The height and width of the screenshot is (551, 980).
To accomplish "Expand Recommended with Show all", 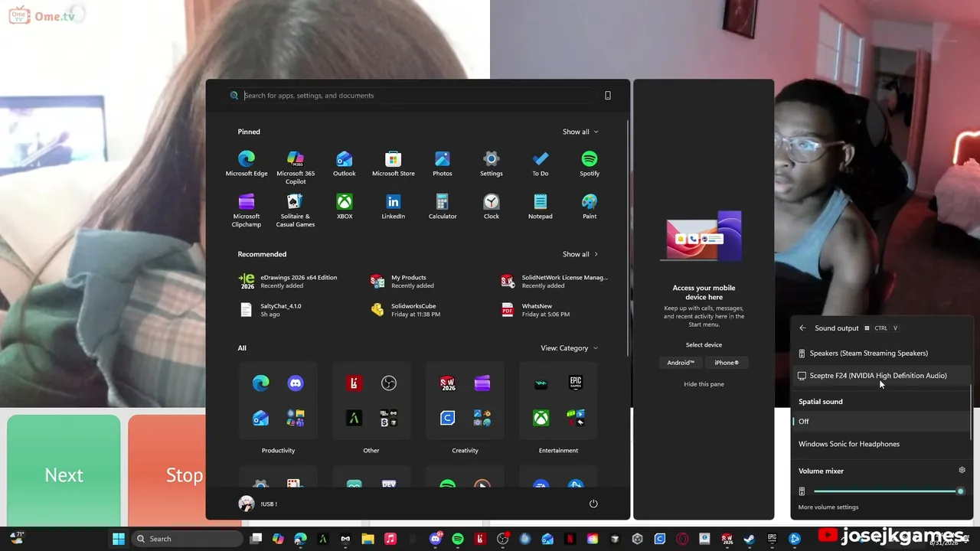I will tap(580, 254).
